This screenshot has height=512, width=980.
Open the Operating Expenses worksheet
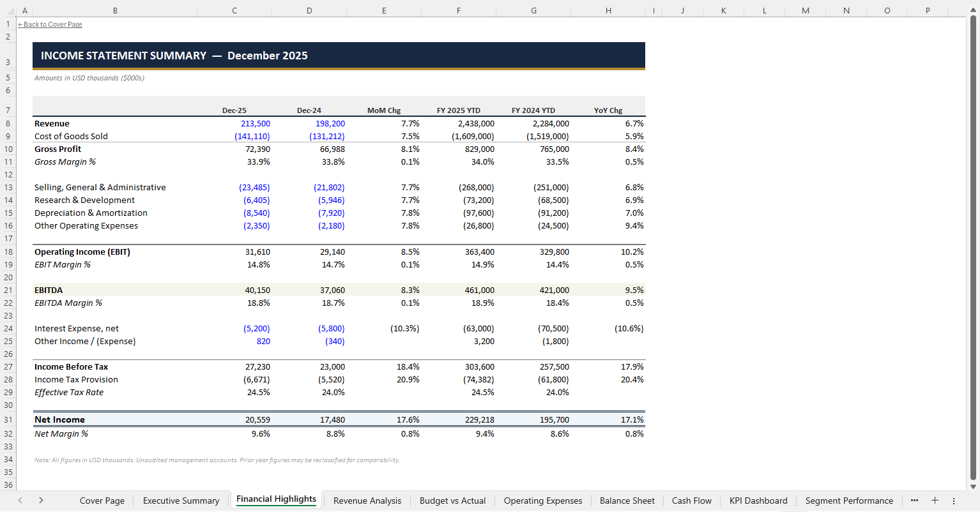(543, 501)
